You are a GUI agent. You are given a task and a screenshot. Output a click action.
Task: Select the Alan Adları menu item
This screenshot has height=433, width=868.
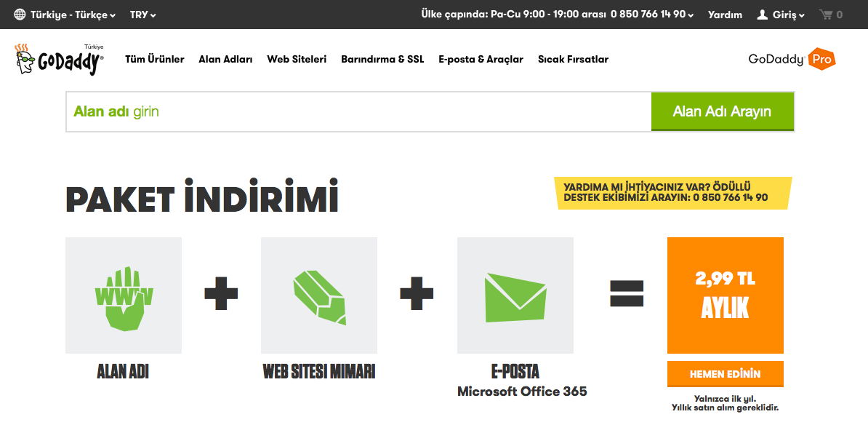coord(226,59)
